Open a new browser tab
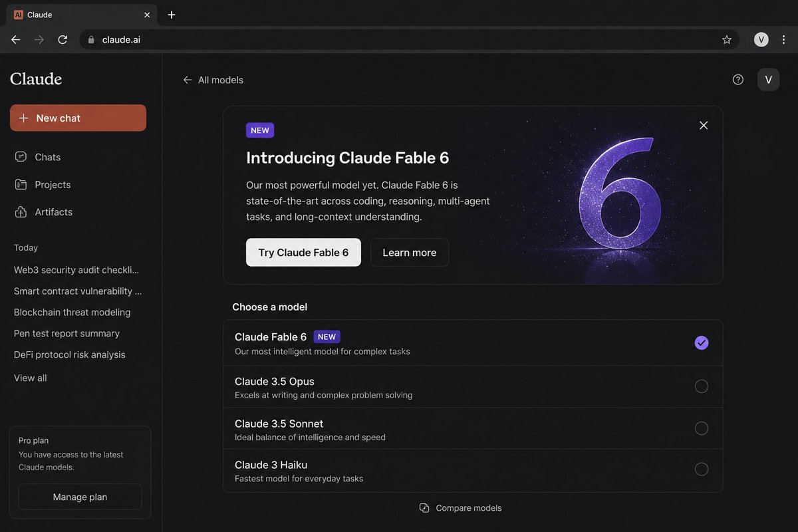 (x=172, y=15)
